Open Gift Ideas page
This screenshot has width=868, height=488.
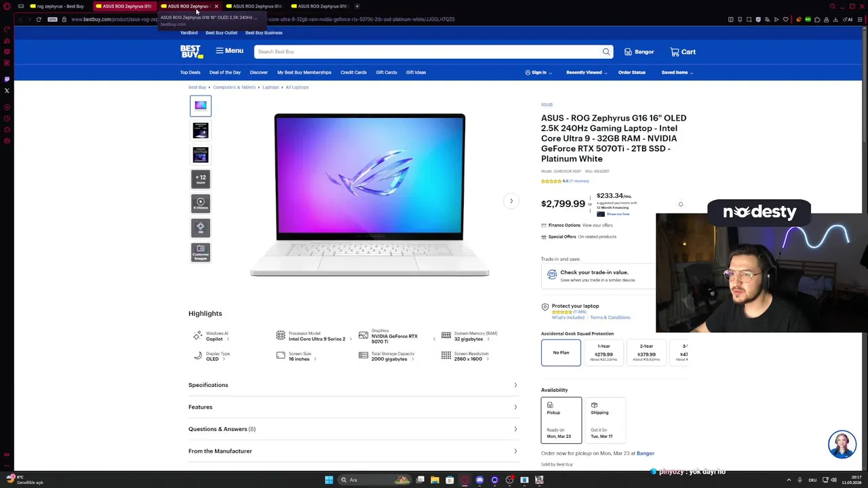pos(416,73)
